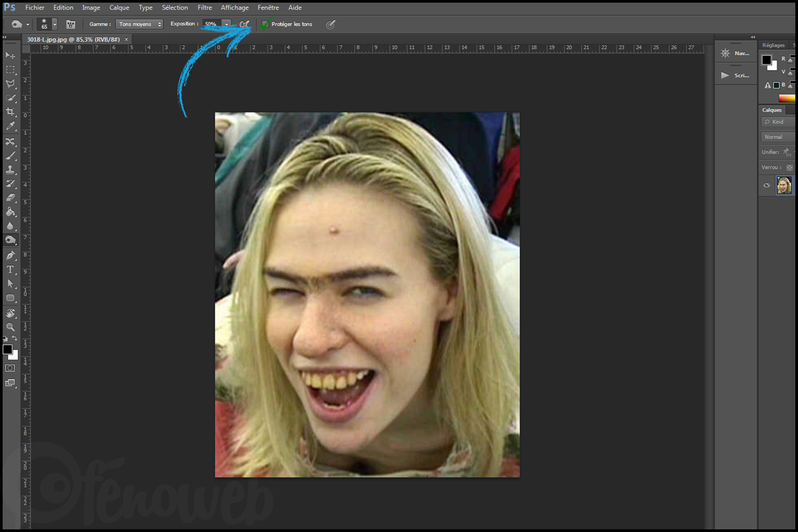Collapse panels with double-arrow icon

click(753, 37)
